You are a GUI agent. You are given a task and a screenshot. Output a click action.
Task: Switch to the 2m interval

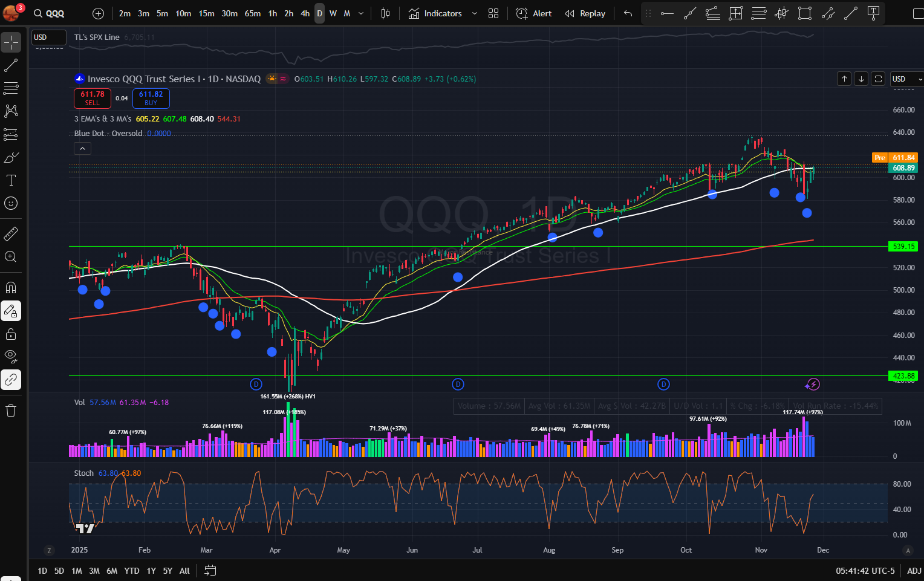pyautogui.click(x=125, y=13)
